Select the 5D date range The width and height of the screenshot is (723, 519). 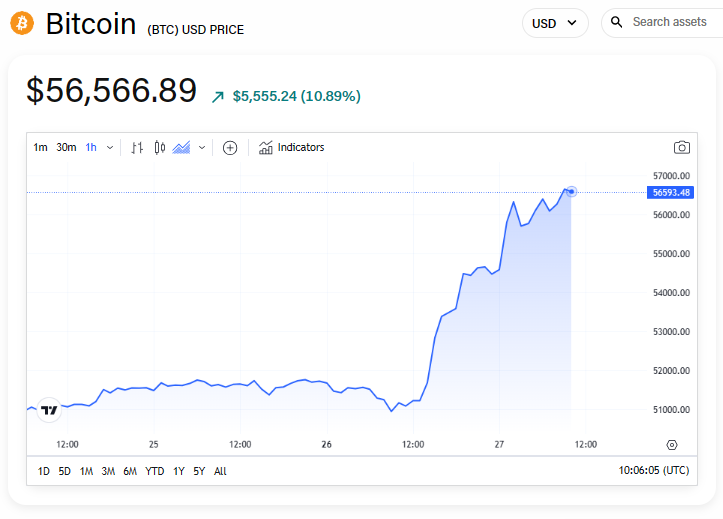click(x=65, y=471)
